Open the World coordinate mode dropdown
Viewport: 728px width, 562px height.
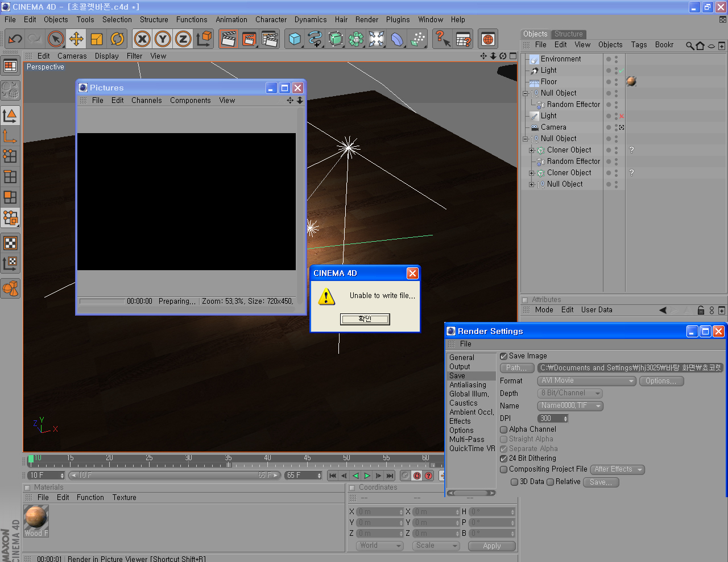point(380,546)
